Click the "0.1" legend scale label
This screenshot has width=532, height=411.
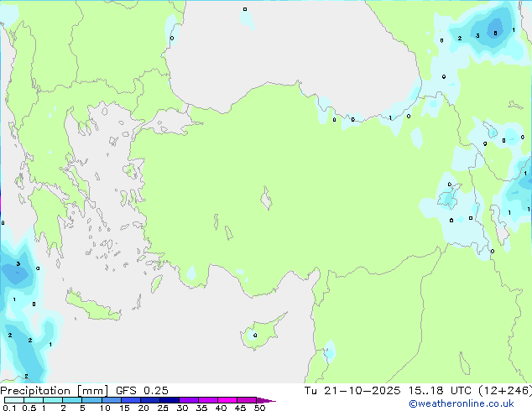pos(9,408)
